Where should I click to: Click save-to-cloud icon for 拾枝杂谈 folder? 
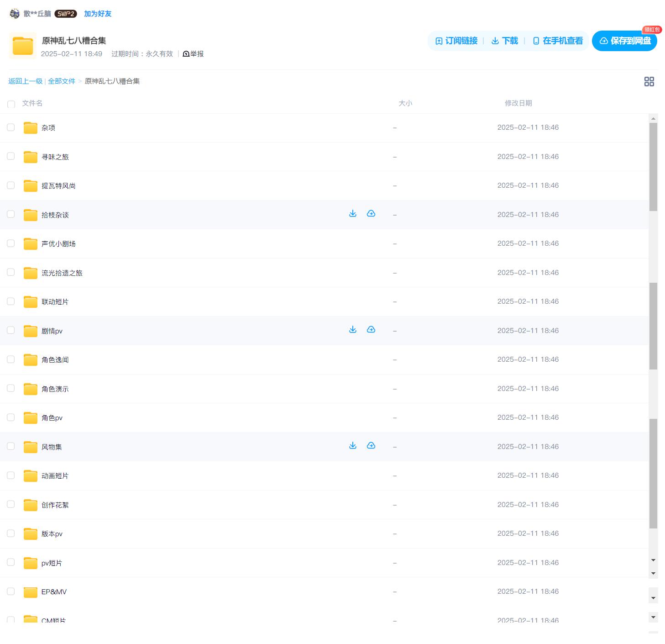point(371,214)
